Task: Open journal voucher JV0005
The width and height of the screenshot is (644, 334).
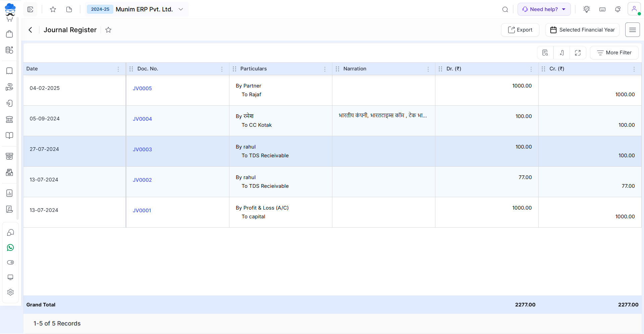Action: 142,89
